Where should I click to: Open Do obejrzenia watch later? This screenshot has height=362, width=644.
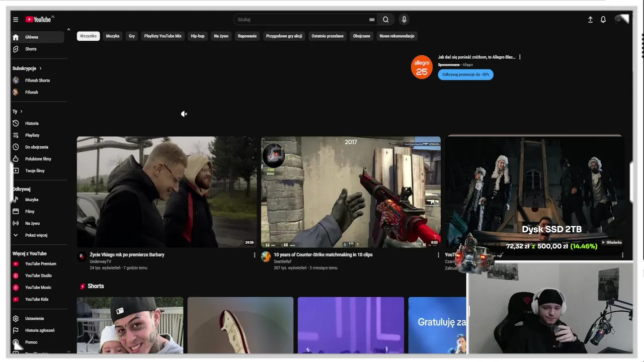[x=38, y=147]
